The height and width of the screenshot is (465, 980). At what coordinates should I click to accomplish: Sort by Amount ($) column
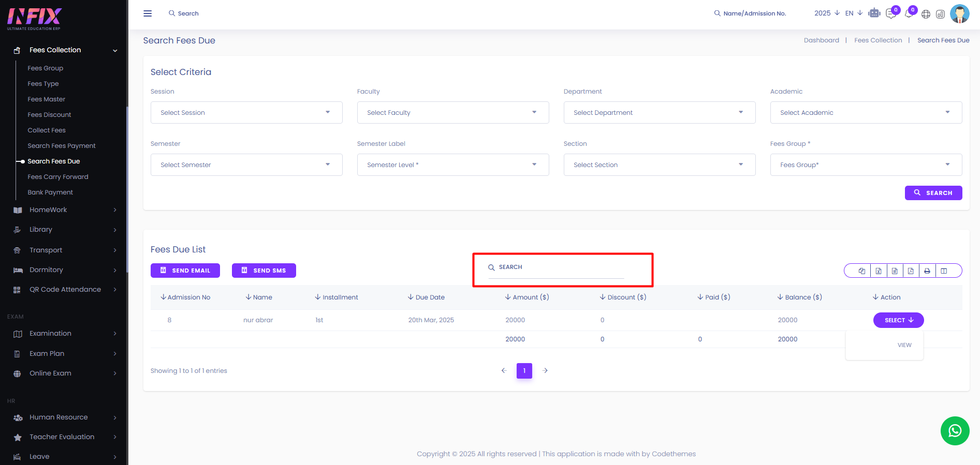tap(527, 297)
